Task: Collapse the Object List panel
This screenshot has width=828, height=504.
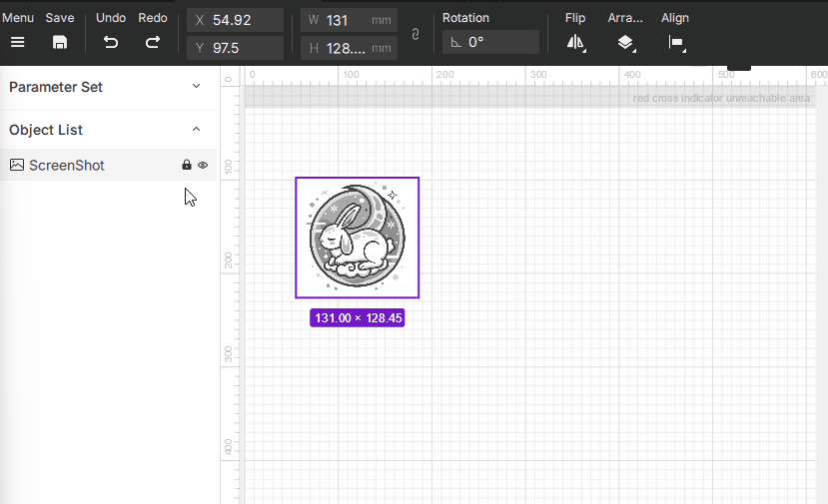Action: (196, 130)
